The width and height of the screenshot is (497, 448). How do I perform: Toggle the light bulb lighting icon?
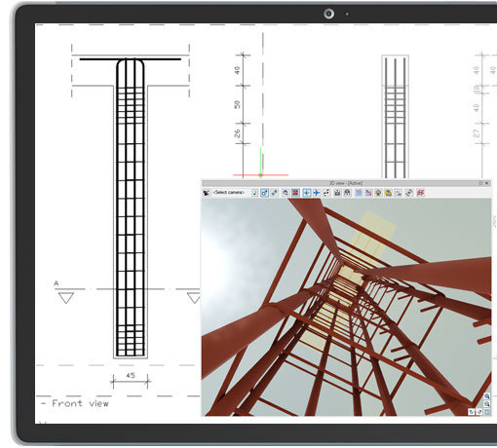click(254, 193)
